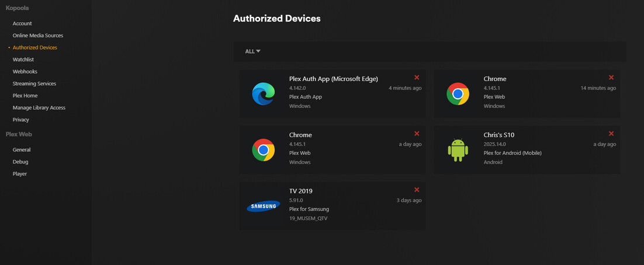The height and width of the screenshot is (265, 644).
Task: Open Account settings in sidebar
Action: point(22,23)
